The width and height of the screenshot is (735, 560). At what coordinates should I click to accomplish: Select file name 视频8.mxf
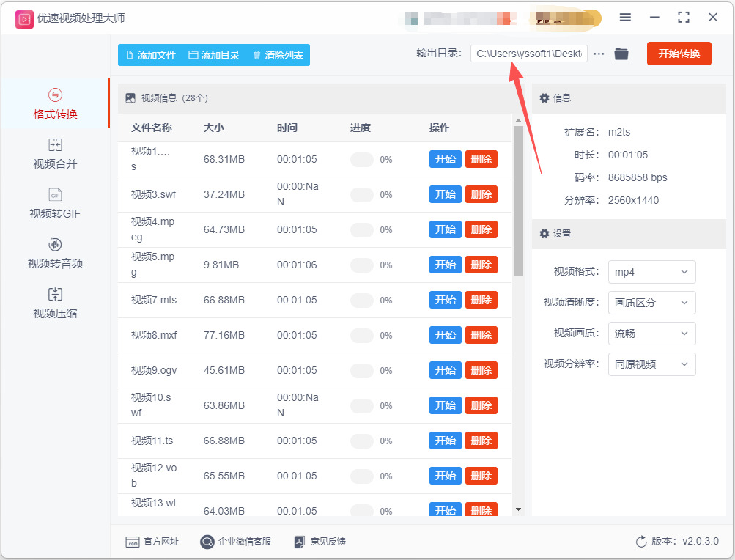click(154, 335)
